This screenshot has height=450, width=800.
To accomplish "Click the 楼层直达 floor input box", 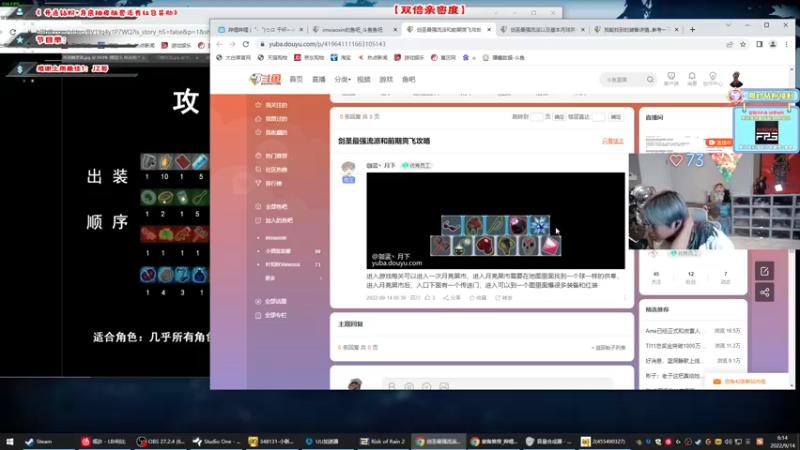I will click(598, 117).
